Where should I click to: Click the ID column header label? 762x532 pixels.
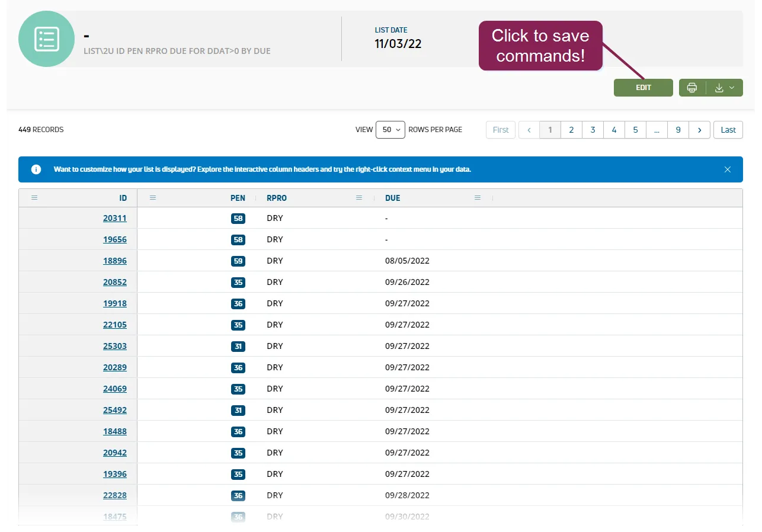point(123,198)
